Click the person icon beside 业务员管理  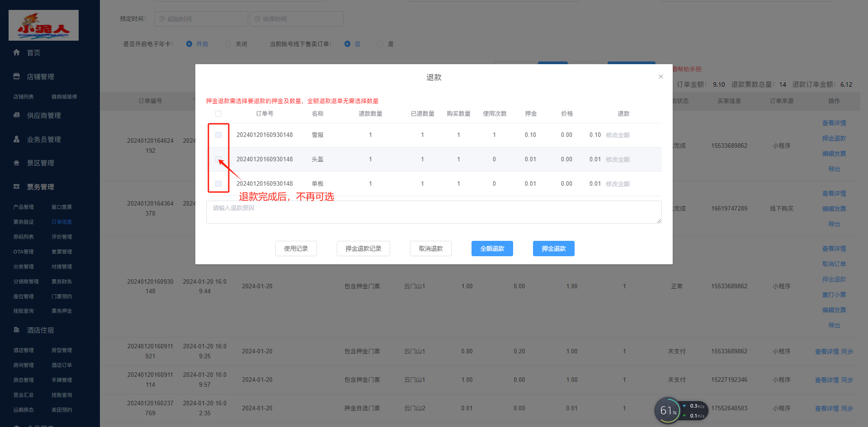point(17,139)
